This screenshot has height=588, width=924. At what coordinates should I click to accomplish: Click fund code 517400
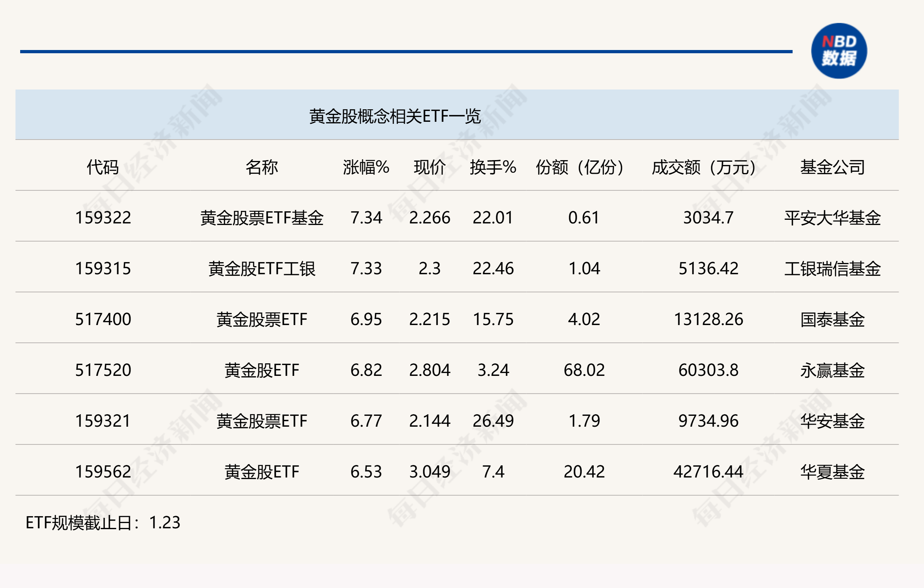[103, 319]
